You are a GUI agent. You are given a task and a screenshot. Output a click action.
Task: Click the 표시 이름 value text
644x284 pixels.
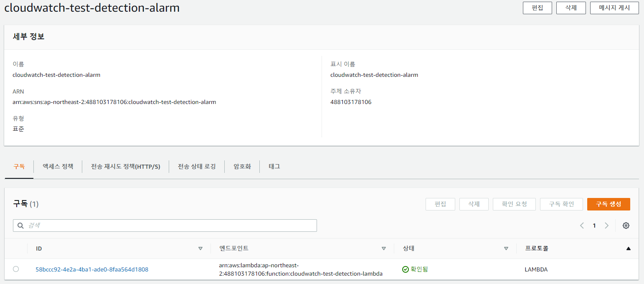pyautogui.click(x=374, y=75)
